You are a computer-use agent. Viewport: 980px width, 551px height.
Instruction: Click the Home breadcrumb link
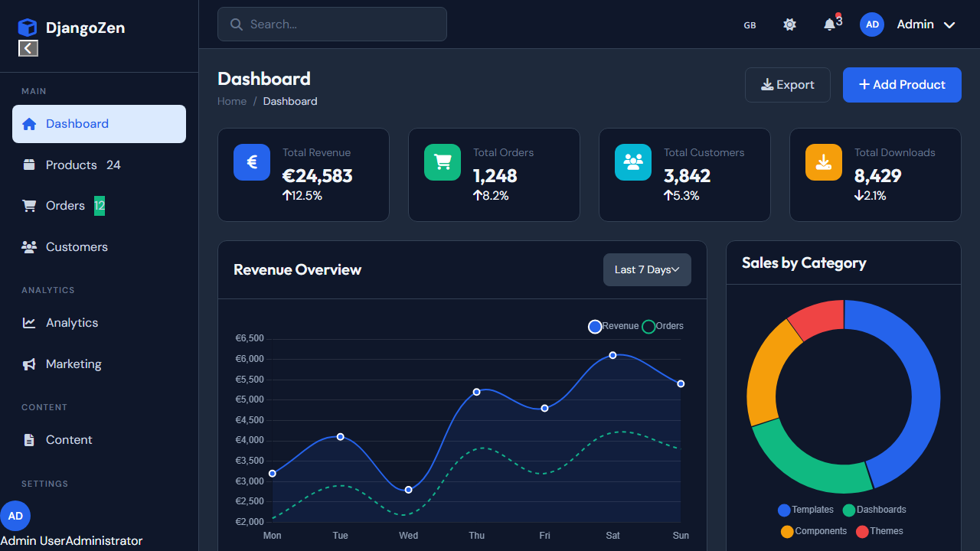coord(232,101)
